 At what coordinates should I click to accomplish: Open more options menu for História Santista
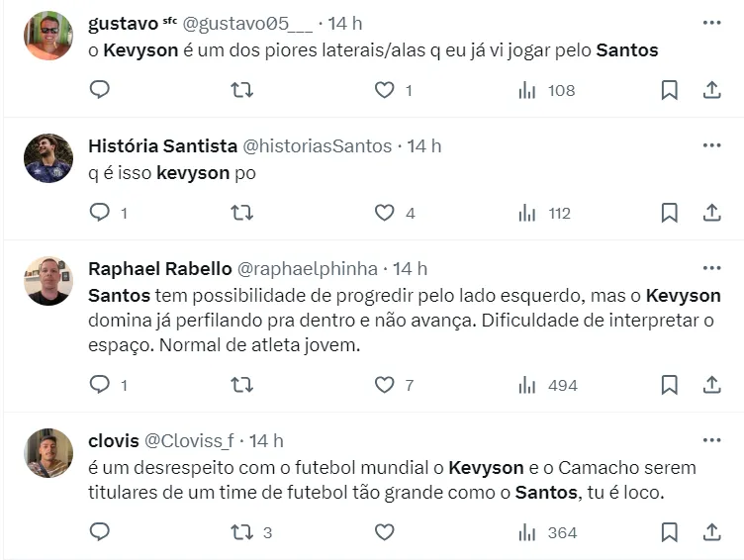tap(711, 145)
